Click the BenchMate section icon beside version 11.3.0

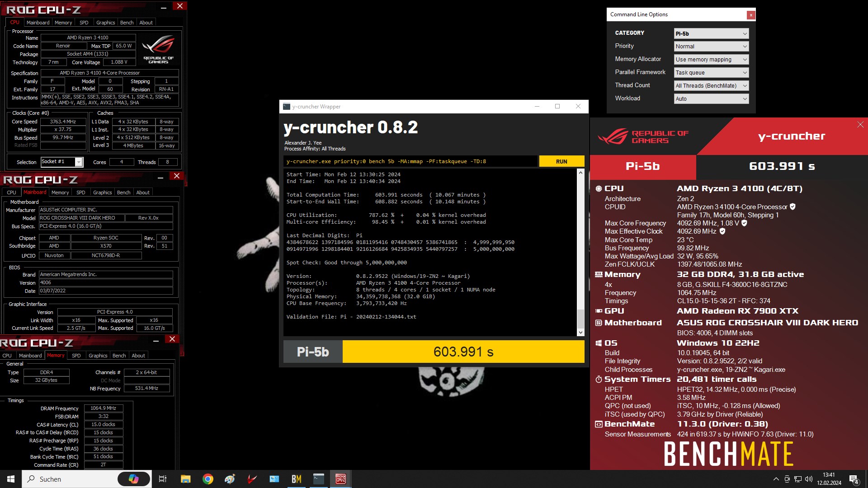599,424
